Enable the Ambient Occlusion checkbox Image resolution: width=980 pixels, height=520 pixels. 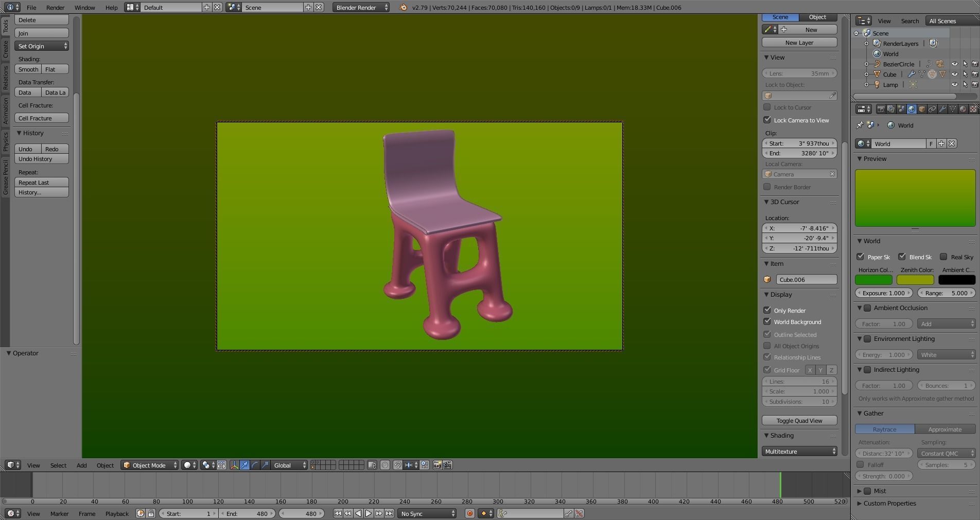[x=867, y=308]
